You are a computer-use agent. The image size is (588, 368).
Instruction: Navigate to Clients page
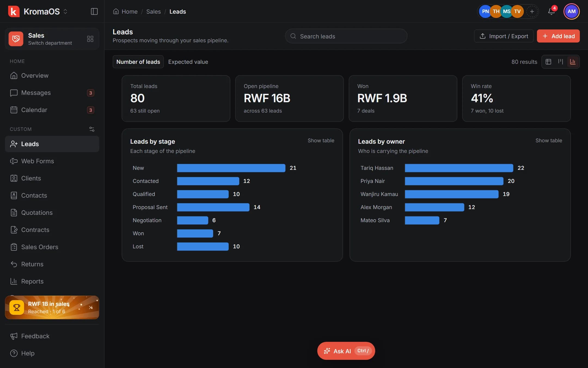(52, 178)
